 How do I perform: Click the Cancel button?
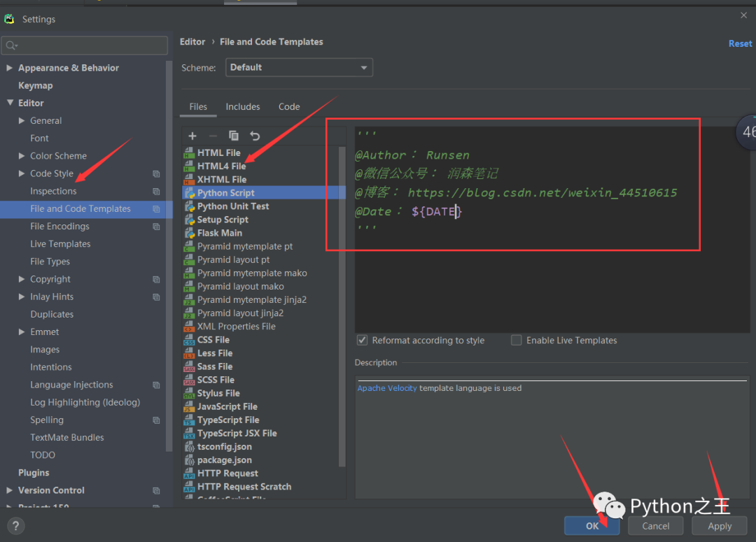[x=655, y=526]
